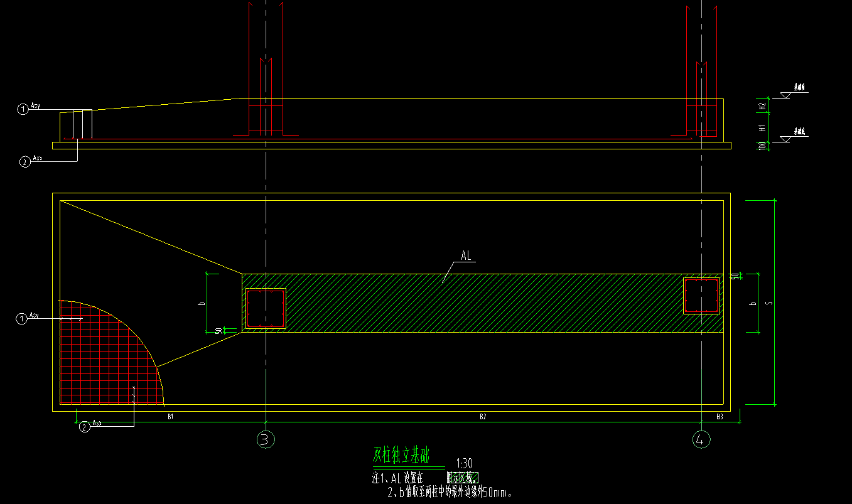Select the b dimension left of axis 3
Image resolution: width=852 pixels, height=504 pixels.
click(x=202, y=303)
